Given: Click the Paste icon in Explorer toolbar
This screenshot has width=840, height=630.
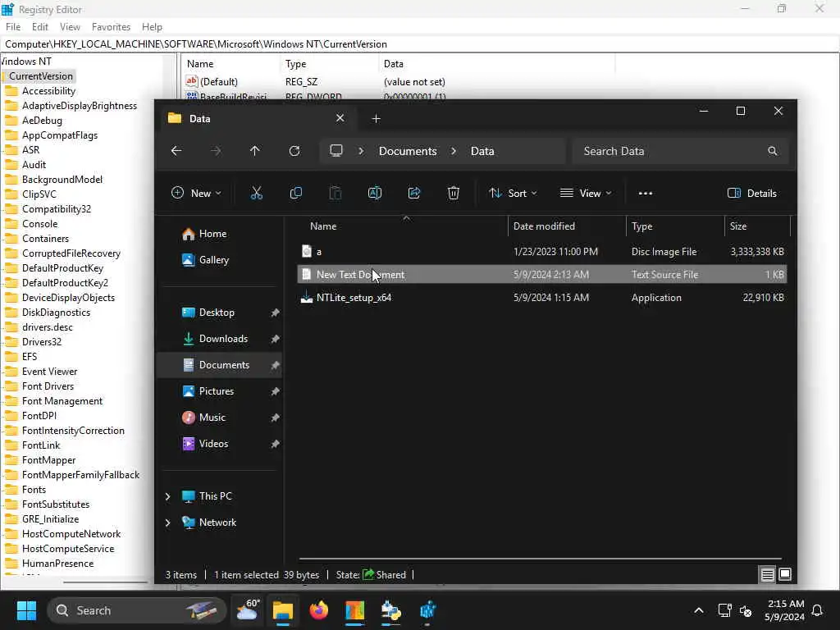Looking at the screenshot, I should [x=336, y=194].
